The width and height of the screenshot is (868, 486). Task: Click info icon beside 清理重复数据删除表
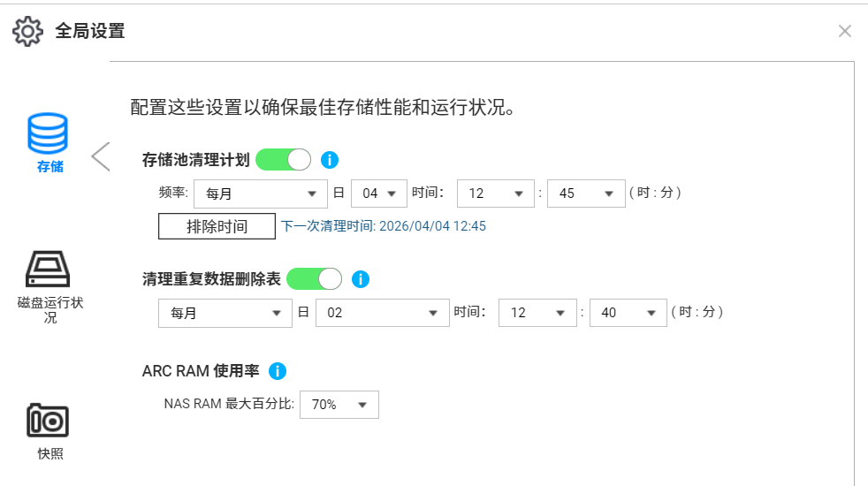pyautogui.click(x=360, y=279)
